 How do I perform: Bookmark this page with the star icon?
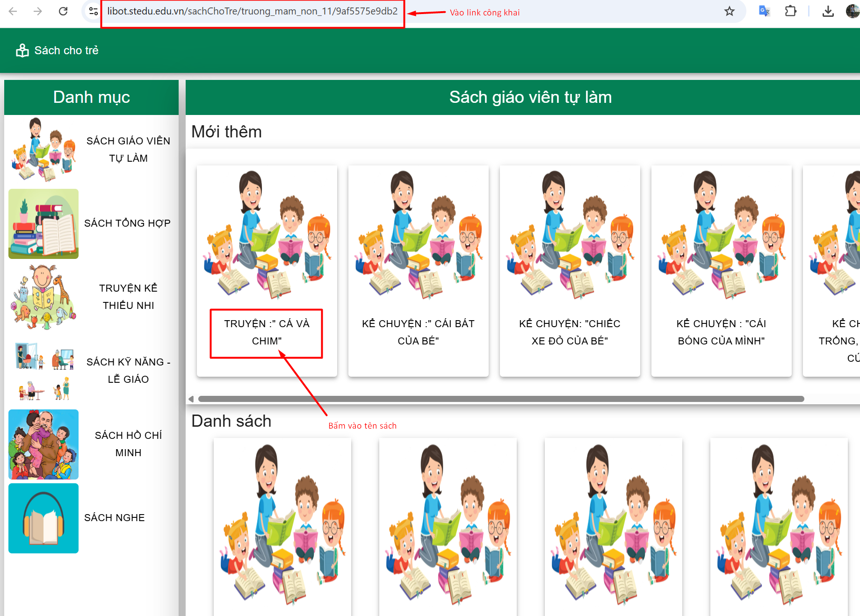pos(729,11)
